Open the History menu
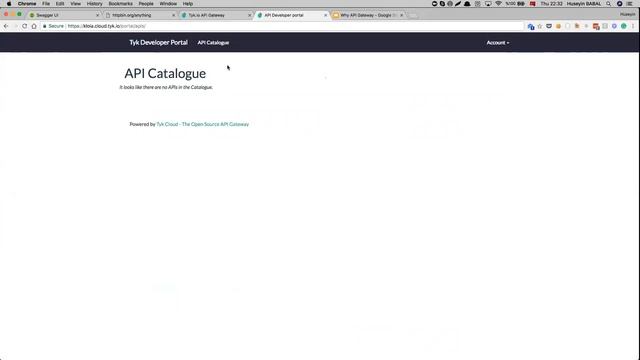 (x=94, y=4)
